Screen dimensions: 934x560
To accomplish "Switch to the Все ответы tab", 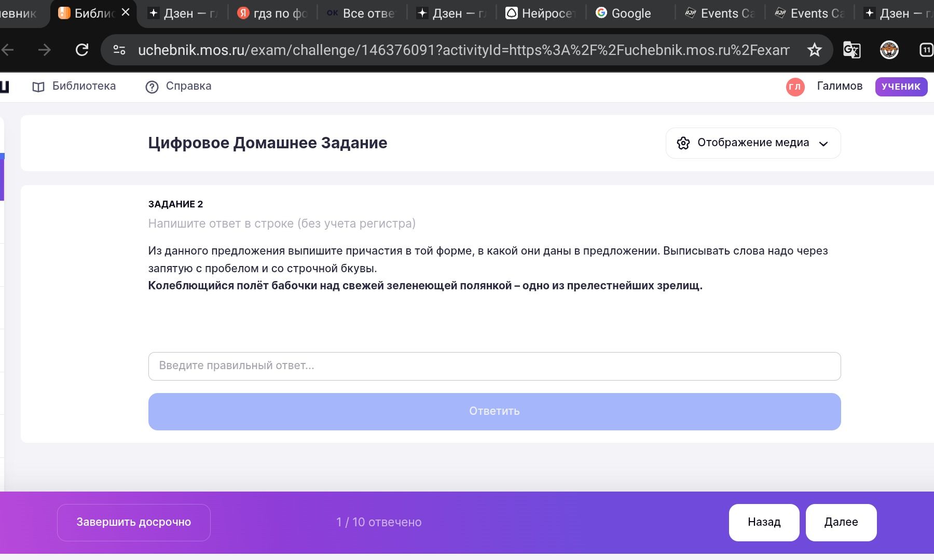I will coord(362,13).
